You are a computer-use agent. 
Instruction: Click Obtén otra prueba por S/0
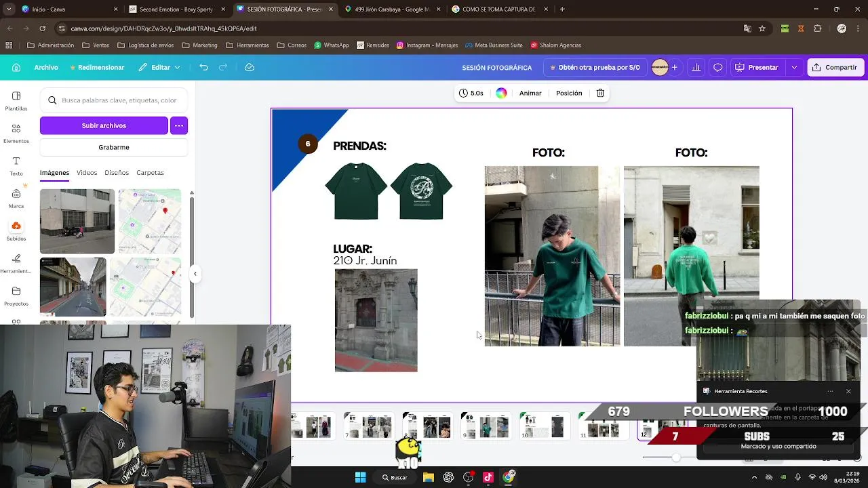pos(595,67)
